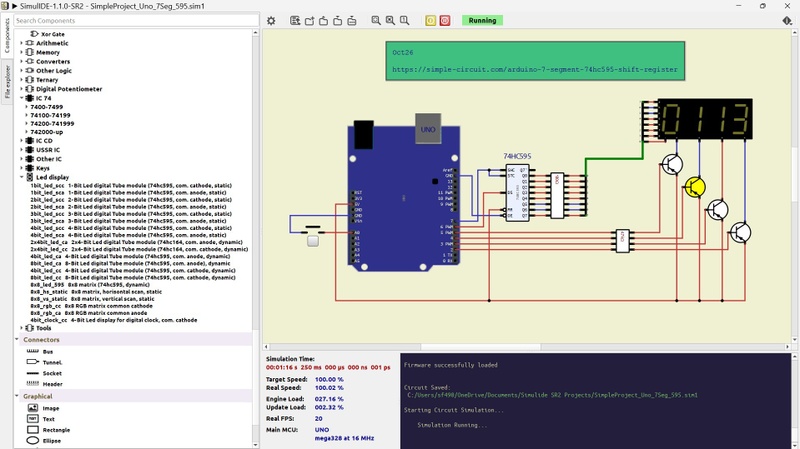This screenshot has height=449, width=800.
Task: Select the 1bit_led_scc tube module
Action: click(x=131, y=186)
